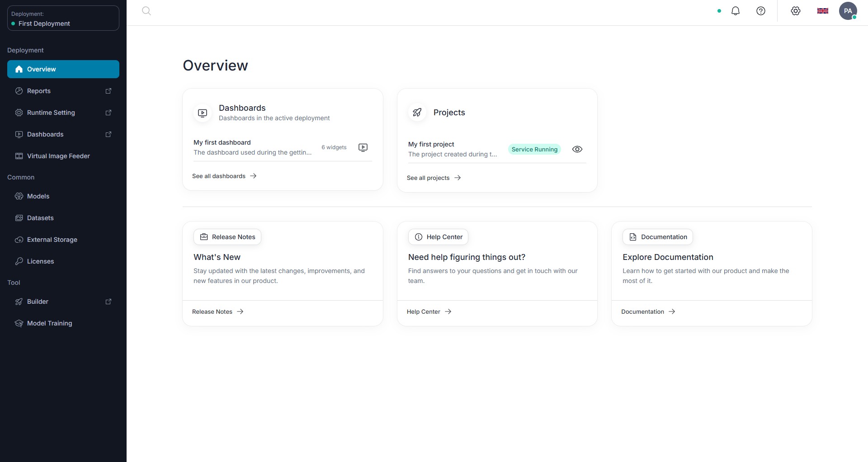This screenshot has height=462, width=868.
Task: Click the Release Notes tag button
Action: point(227,237)
